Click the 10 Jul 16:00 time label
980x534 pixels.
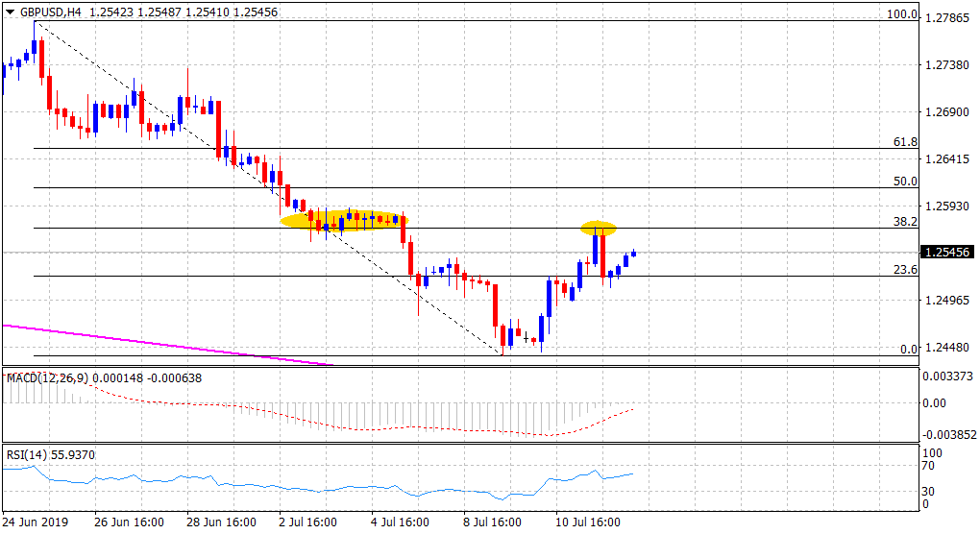click(x=588, y=522)
